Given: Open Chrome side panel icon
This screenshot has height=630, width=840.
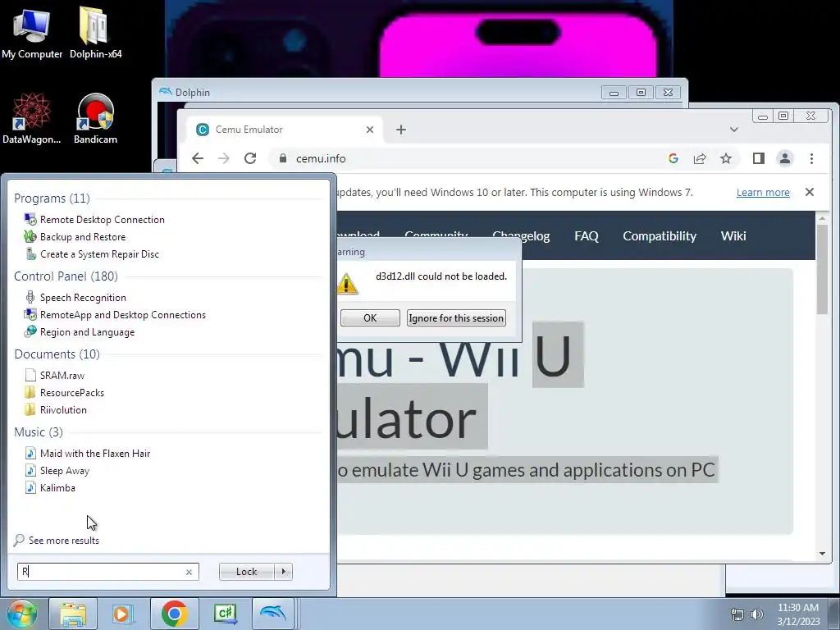Looking at the screenshot, I should pos(759,158).
